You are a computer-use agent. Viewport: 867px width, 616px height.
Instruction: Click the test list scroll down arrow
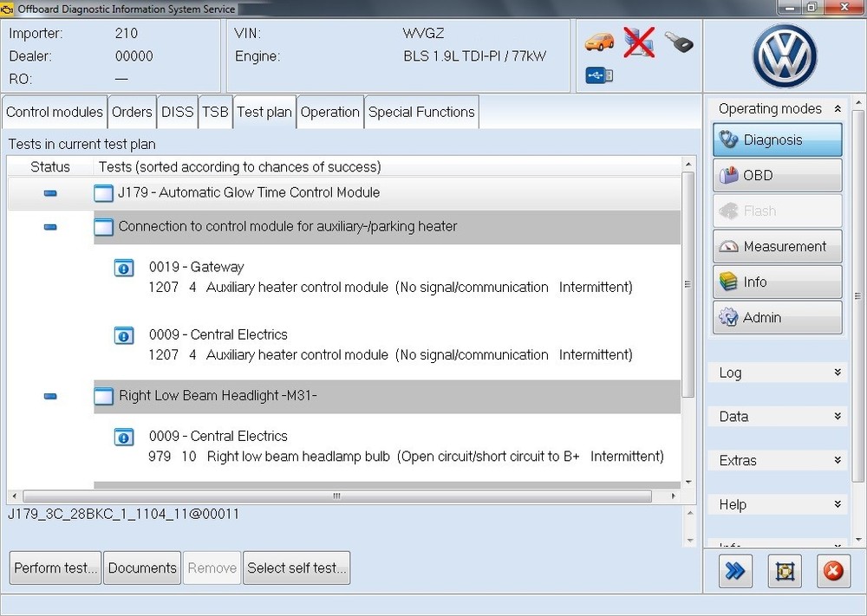(x=688, y=483)
